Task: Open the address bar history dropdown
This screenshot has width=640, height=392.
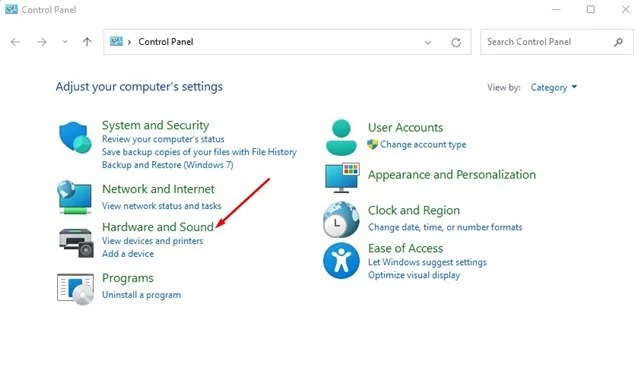Action: click(x=428, y=42)
